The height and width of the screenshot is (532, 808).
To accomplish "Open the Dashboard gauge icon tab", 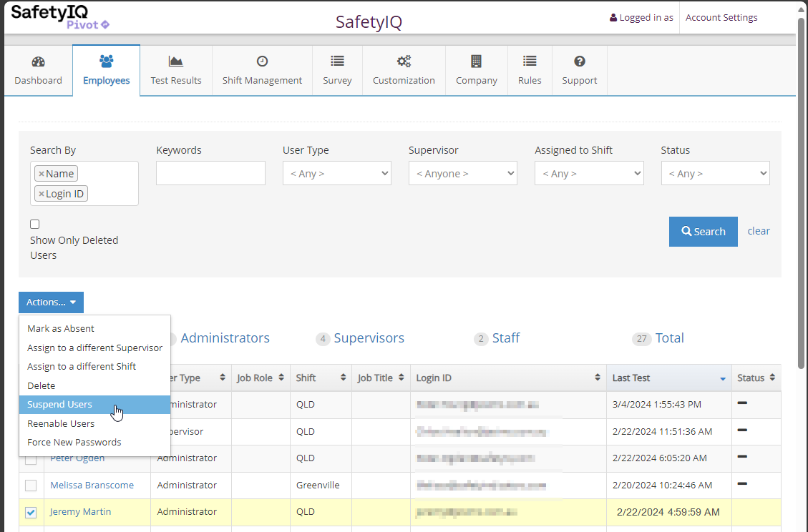I will pyautogui.click(x=39, y=61).
